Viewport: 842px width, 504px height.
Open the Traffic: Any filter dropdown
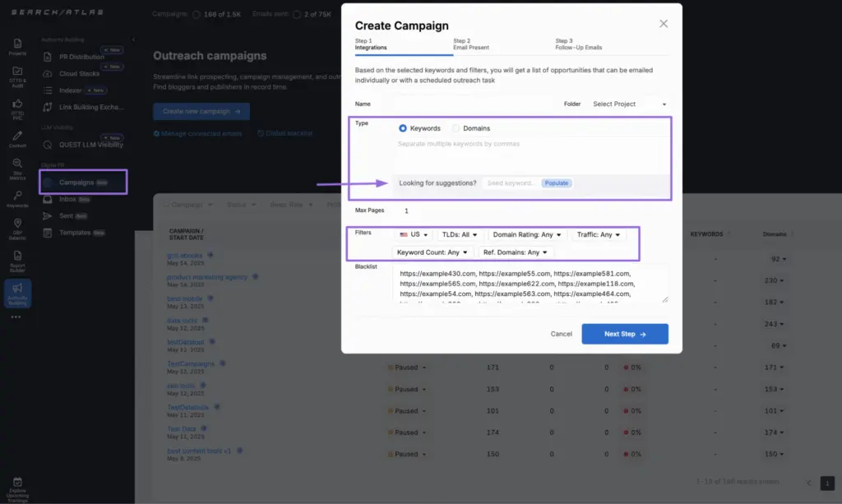599,234
